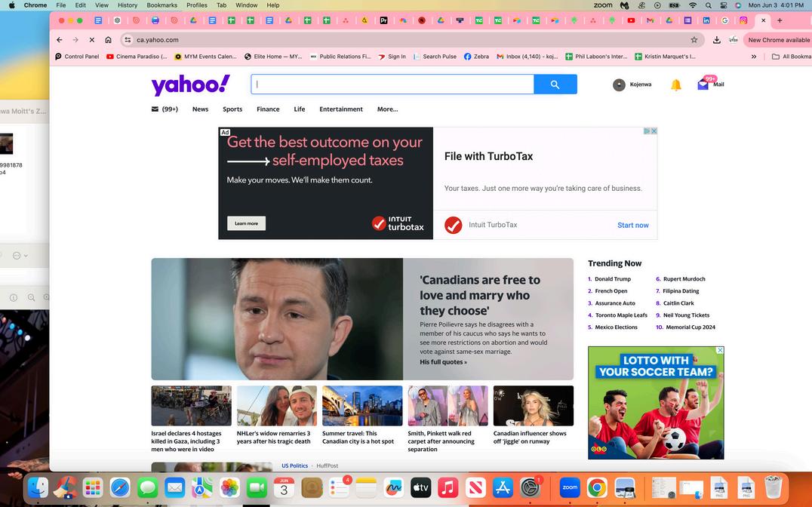Open Finder from the Dock
Viewport: 812px width, 507px height.
38,488
